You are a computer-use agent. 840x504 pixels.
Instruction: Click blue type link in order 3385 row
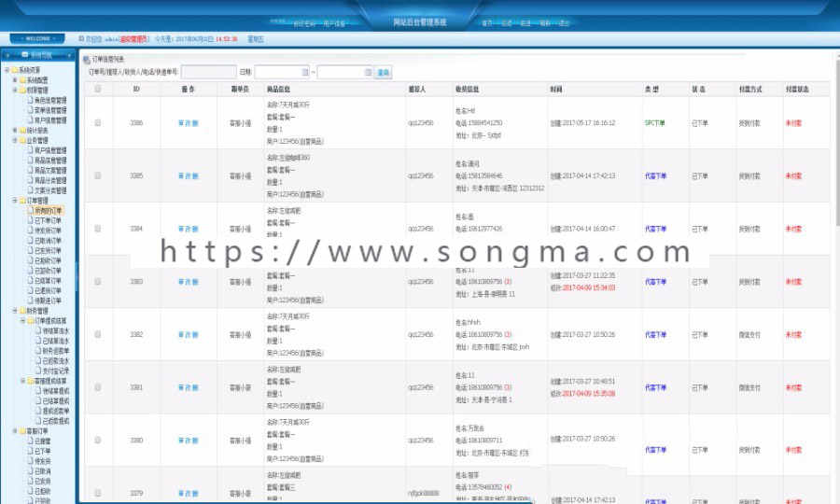655,175
